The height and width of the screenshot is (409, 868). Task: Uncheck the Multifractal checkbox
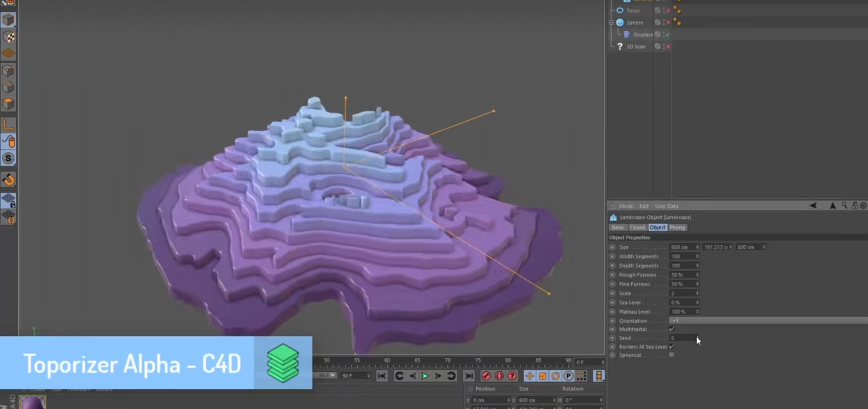pos(671,329)
